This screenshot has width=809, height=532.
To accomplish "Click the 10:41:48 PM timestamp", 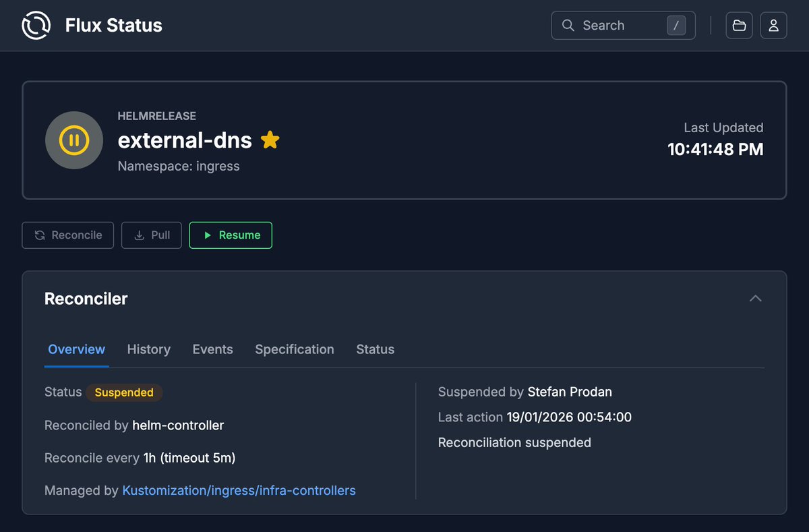I will pyautogui.click(x=715, y=150).
